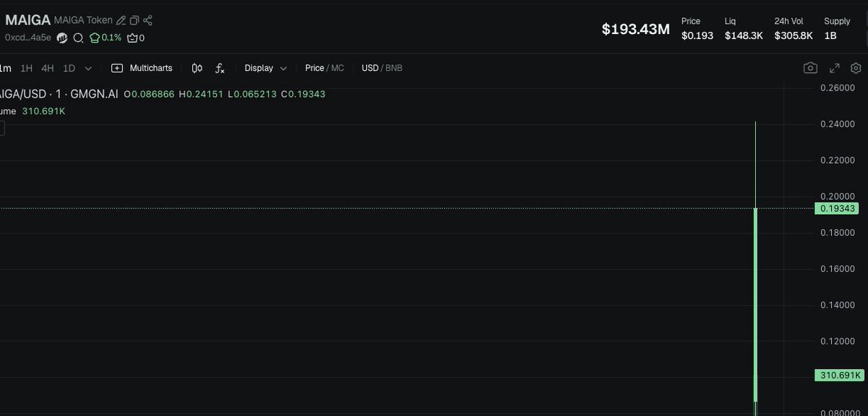This screenshot has width=868, height=416.
Task: Click the edit pencil icon beside MAIGA Token
Action: coord(122,21)
